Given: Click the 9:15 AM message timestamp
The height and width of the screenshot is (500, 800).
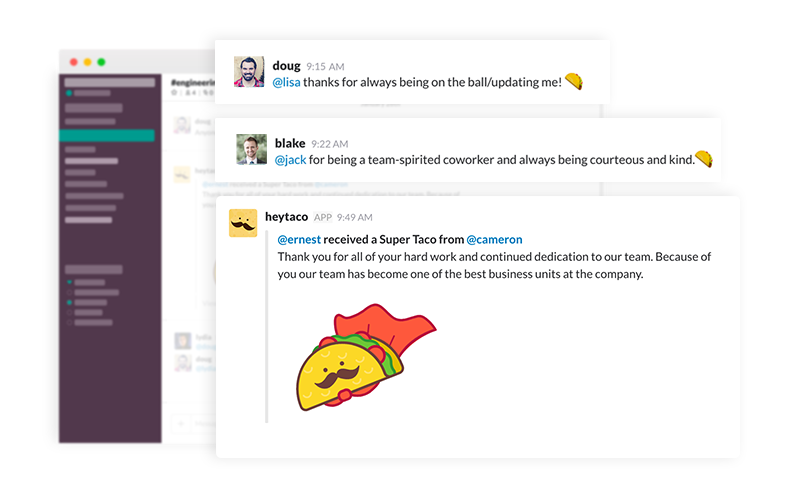Looking at the screenshot, I should pyautogui.click(x=325, y=67).
